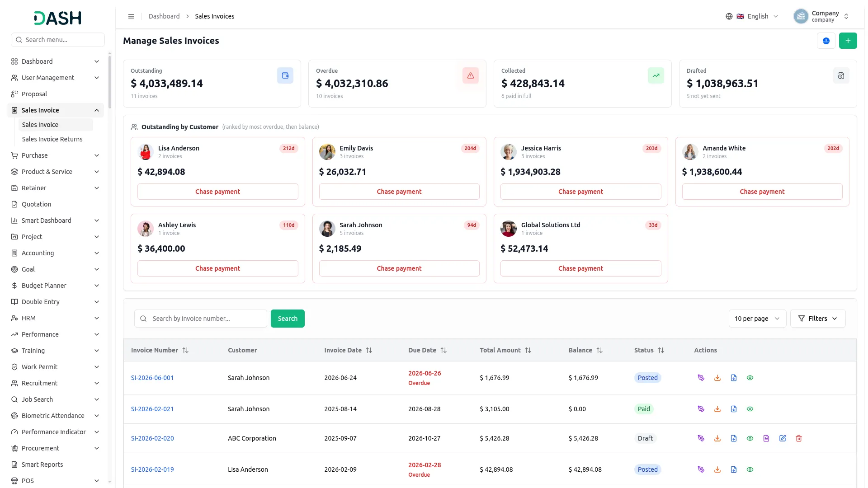View draft invoice SI-2026-02-020 with eye icon
Image resolution: width=868 pixels, height=488 pixels.
click(x=750, y=438)
